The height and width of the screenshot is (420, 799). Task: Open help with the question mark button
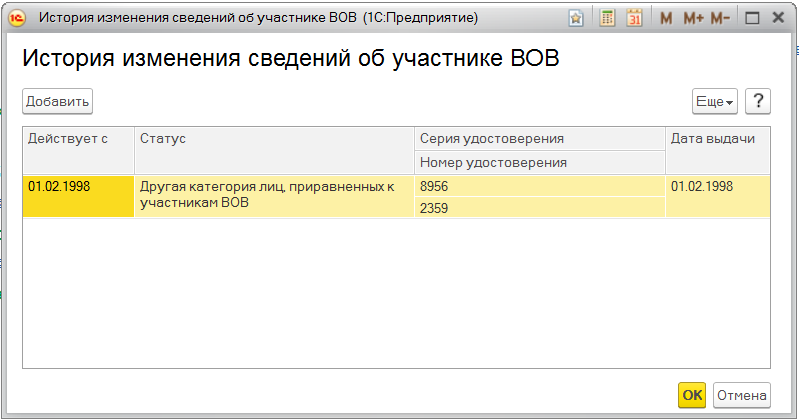[x=758, y=101]
